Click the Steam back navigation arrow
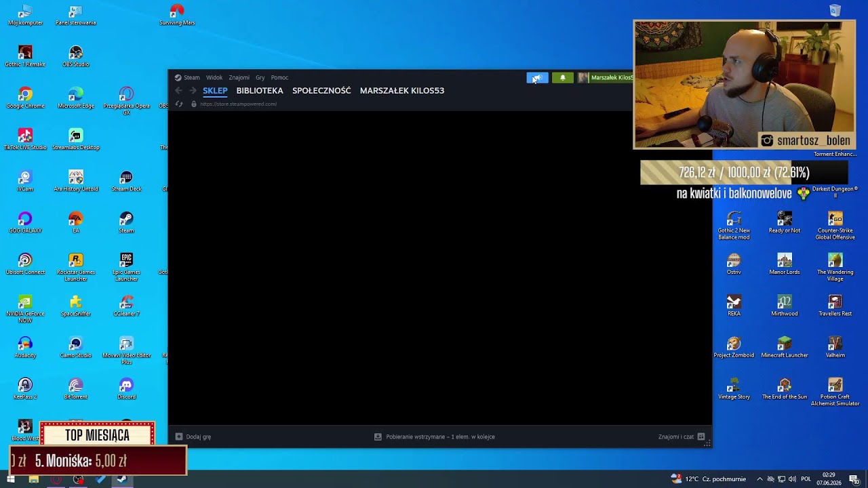 tap(179, 90)
